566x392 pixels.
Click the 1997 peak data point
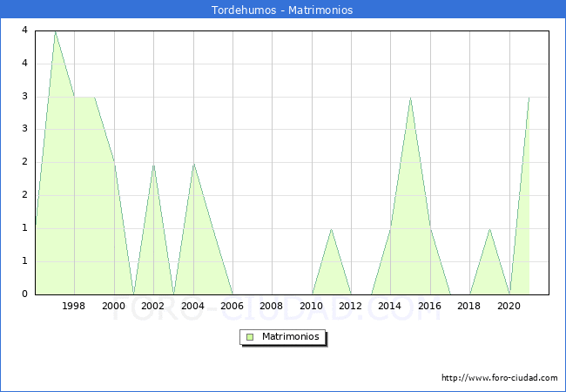point(55,31)
